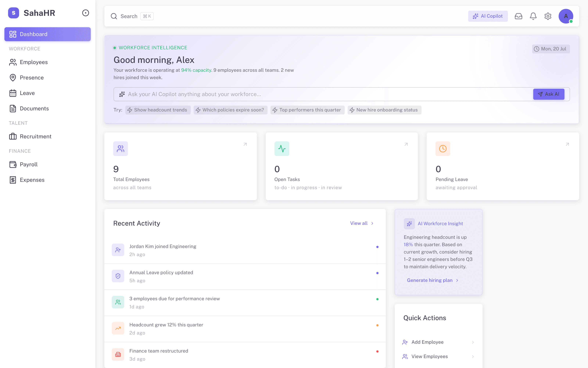Image resolution: width=588 pixels, height=368 pixels.
Task: Open 'Finance team restructured' activity
Action: coord(245,355)
